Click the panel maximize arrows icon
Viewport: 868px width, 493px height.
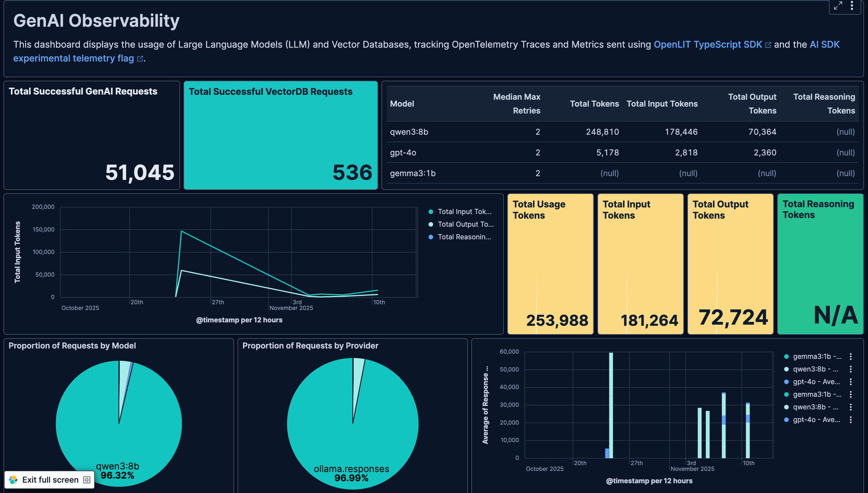pyautogui.click(x=838, y=6)
